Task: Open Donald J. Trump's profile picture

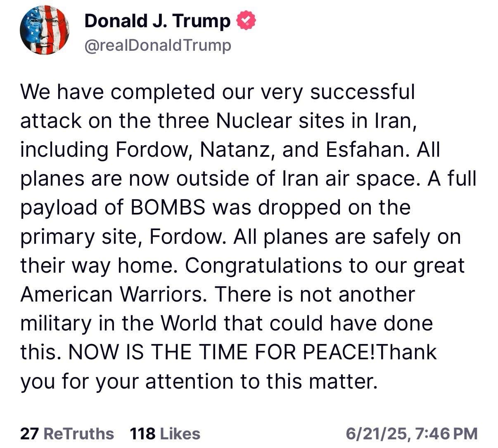Action: click(44, 30)
